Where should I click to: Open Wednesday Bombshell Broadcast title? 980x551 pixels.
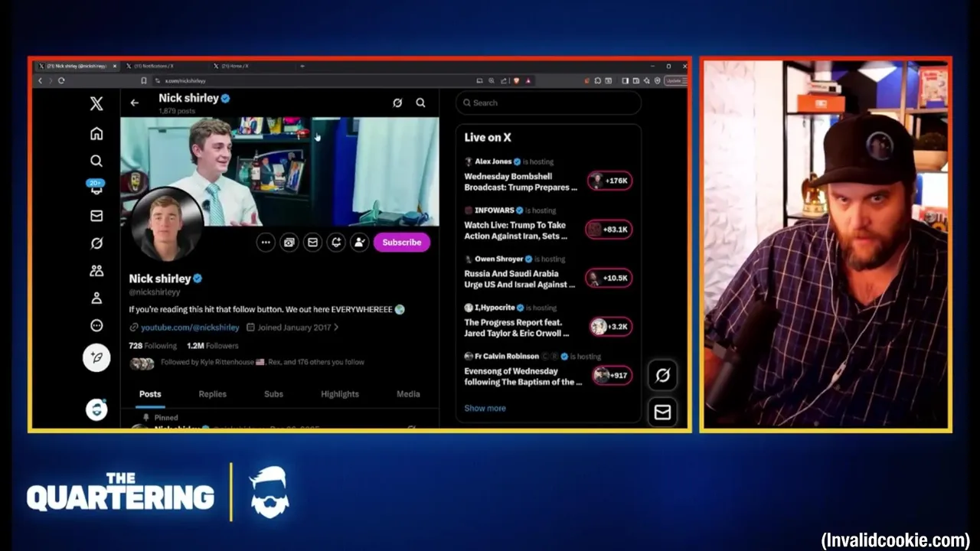pyautogui.click(x=521, y=182)
